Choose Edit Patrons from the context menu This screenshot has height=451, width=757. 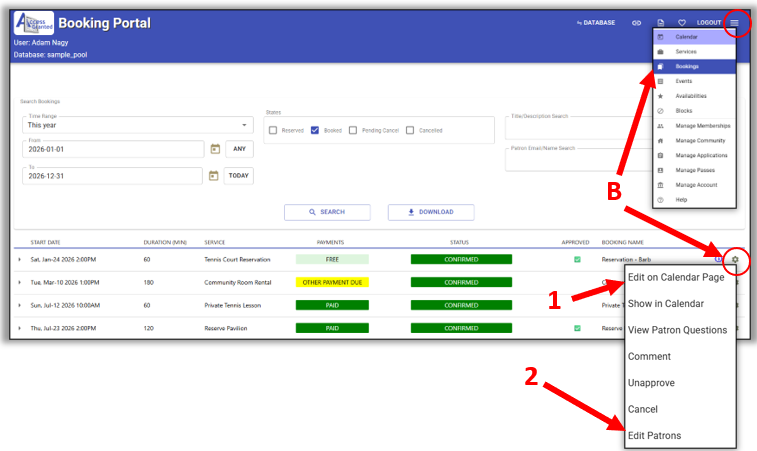(656, 434)
